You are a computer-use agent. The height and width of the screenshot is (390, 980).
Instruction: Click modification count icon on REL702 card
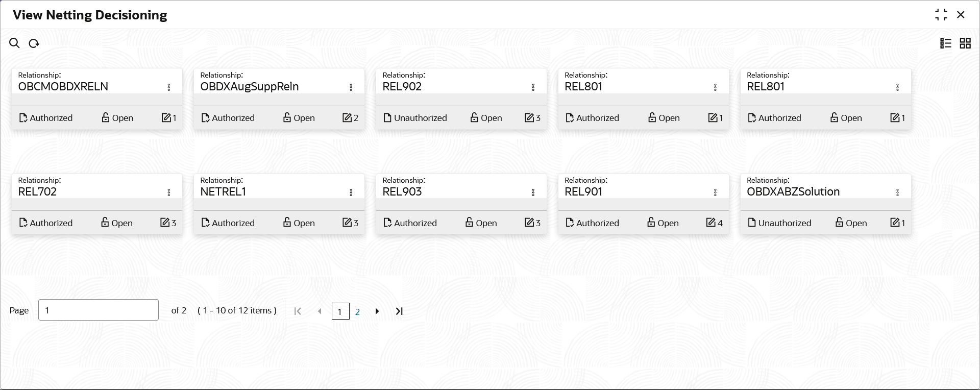(x=165, y=223)
